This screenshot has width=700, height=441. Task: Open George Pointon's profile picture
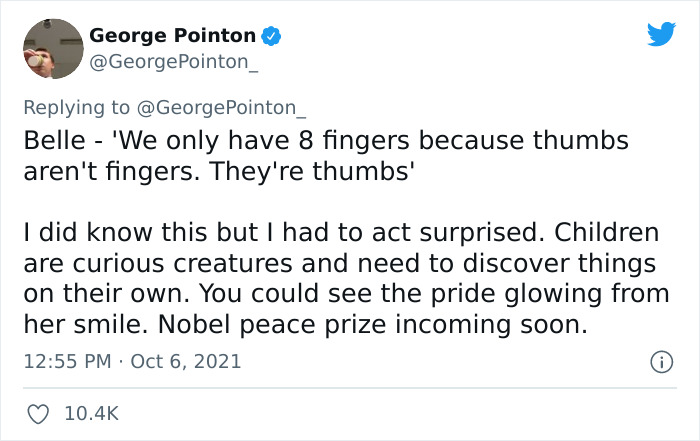50,48
